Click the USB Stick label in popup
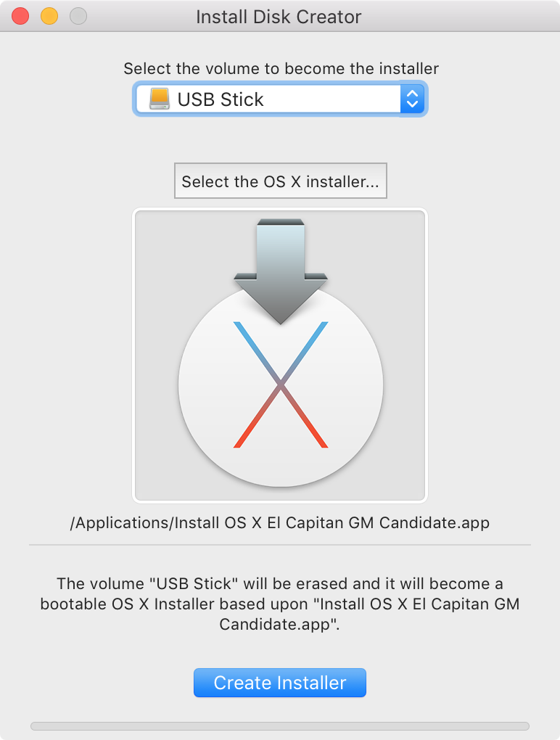This screenshot has width=560, height=740. (221, 99)
